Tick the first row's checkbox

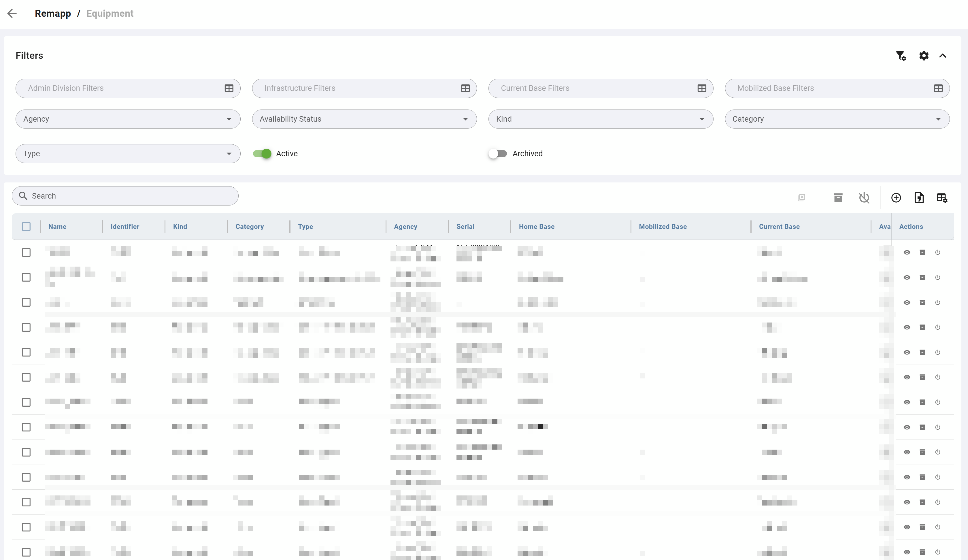click(x=26, y=252)
